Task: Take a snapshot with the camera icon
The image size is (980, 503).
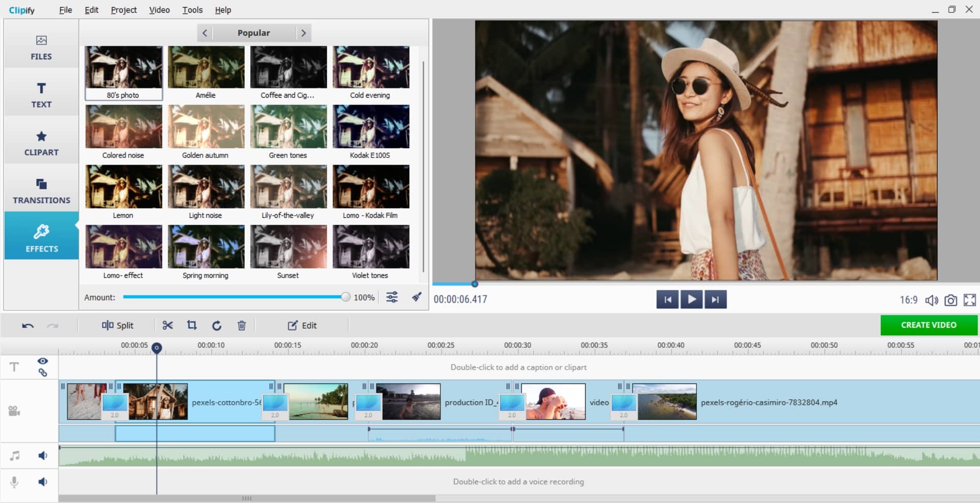Action: pos(950,300)
